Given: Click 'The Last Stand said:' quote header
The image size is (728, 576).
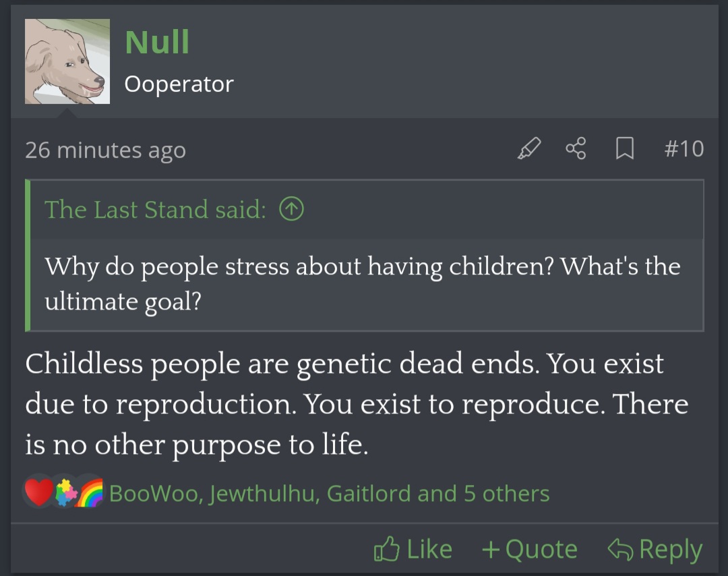Looking at the screenshot, I should tap(155, 210).
